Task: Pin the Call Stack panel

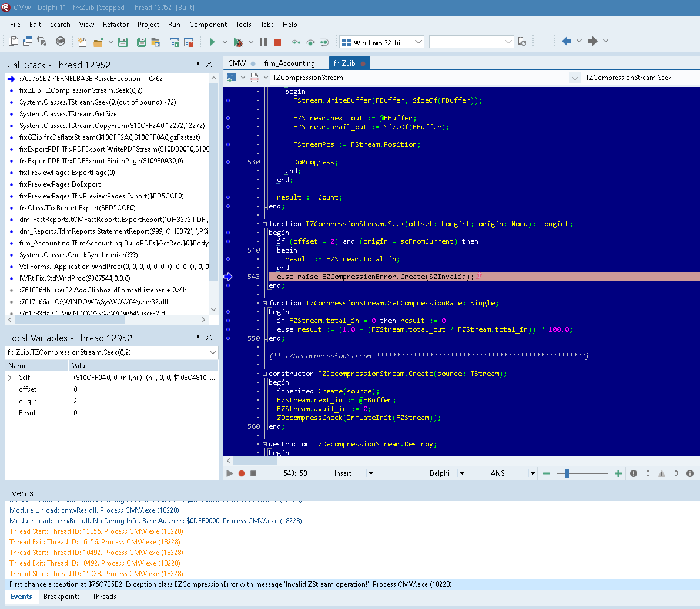Action: [198, 64]
